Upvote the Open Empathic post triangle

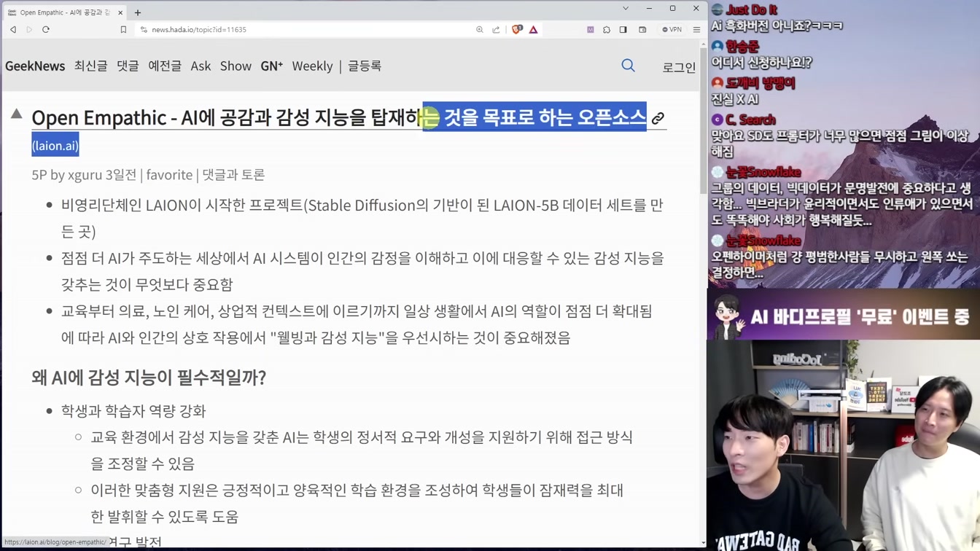[x=17, y=114]
